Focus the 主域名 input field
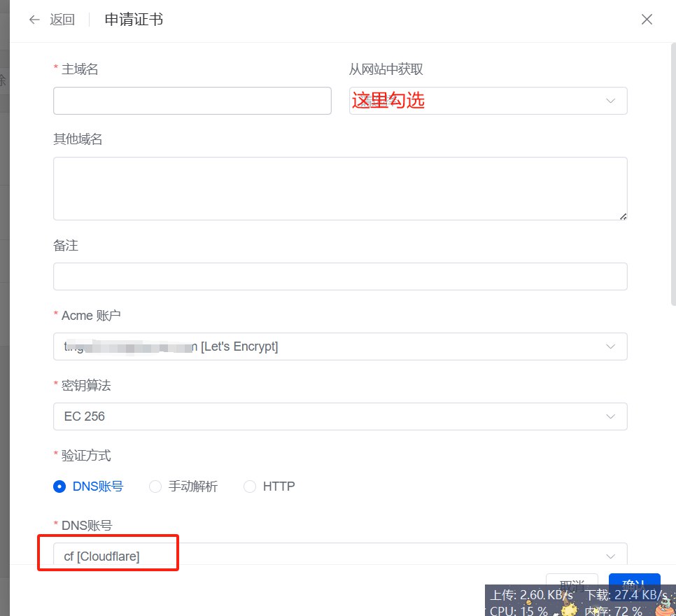The height and width of the screenshot is (616, 676). pos(192,101)
